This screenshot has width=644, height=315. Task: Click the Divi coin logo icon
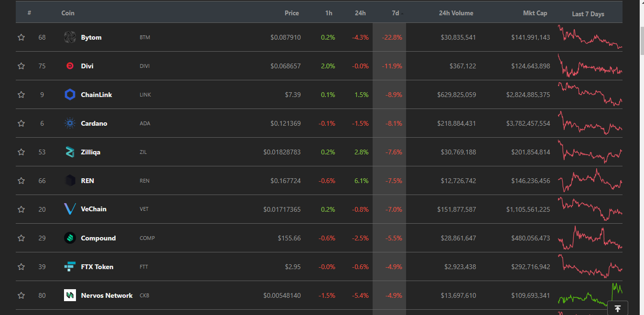tap(70, 66)
